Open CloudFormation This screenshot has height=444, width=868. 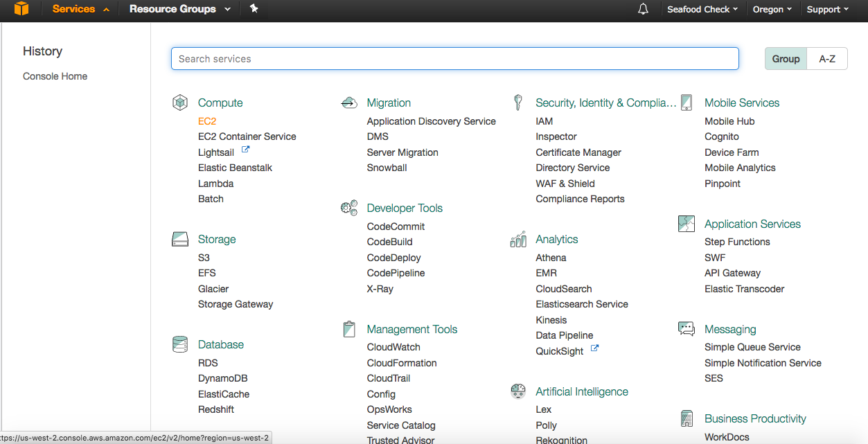pos(402,363)
